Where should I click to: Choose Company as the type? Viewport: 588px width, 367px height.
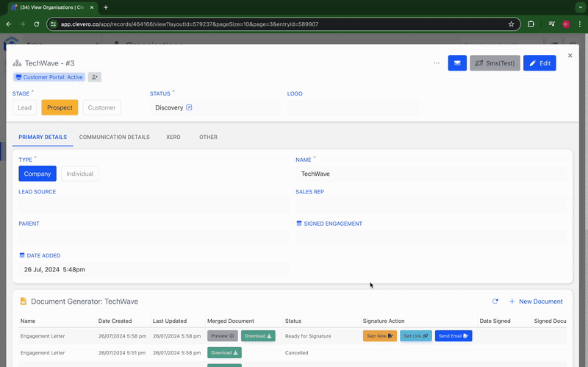(x=37, y=174)
